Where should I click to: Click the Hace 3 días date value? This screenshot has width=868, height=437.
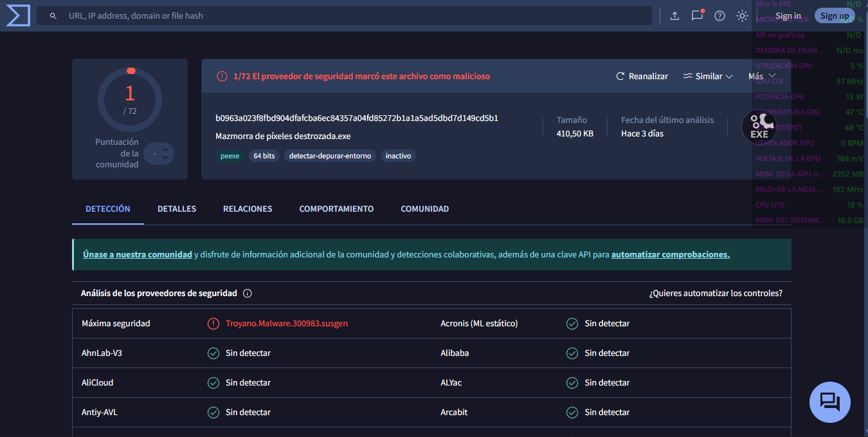point(642,133)
